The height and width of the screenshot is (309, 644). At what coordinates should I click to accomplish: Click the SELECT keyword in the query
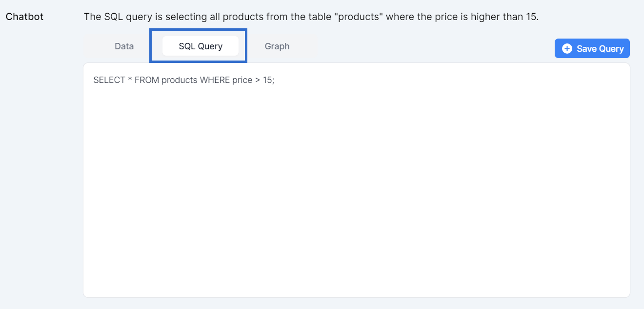[x=109, y=80]
